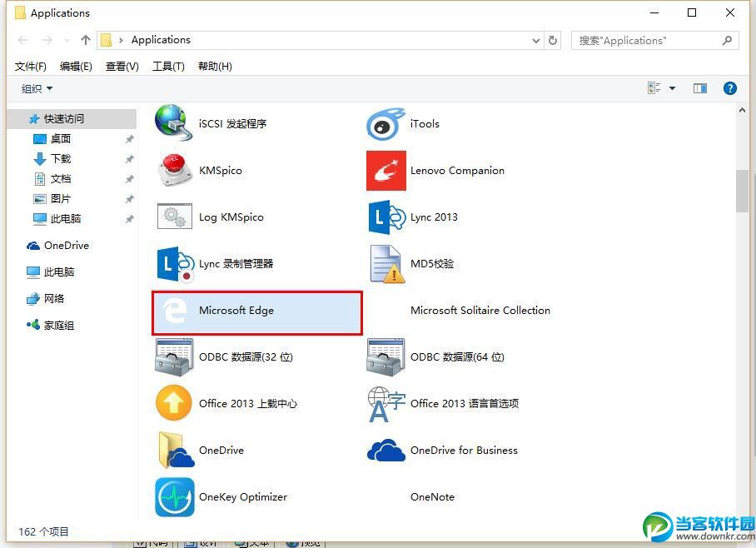The height and width of the screenshot is (548, 756).
Task: Select the Lenovo Companion label text
Action: click(x=457, y=171)
